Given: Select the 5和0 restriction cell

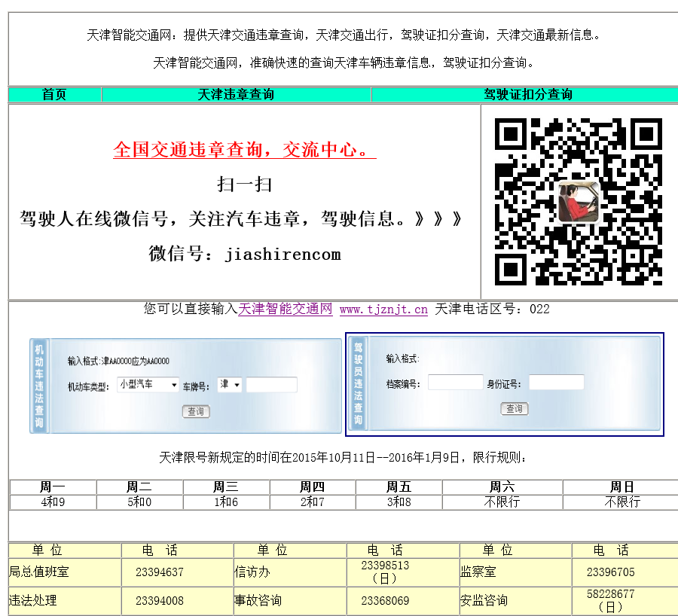Looking at the screenshot, I should pyautogui.click(x=139, y=502).
